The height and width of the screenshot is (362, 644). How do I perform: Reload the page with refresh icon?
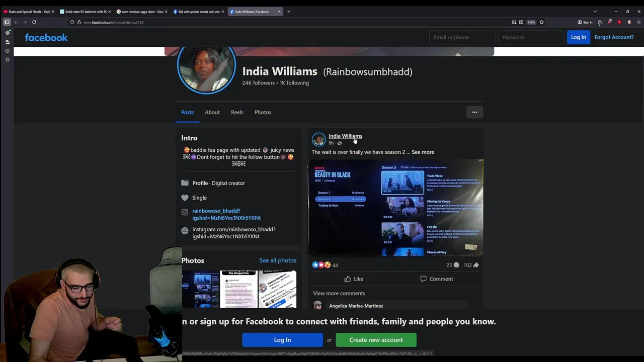[x=34, y=22]
